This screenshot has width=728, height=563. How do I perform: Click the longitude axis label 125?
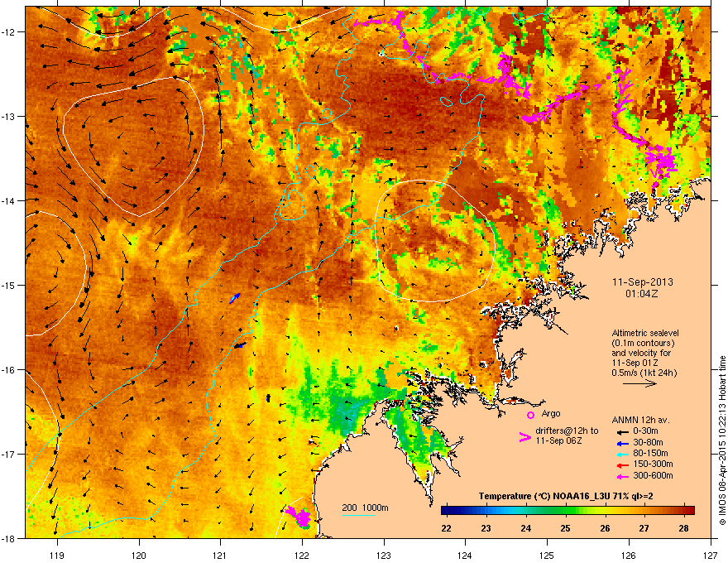(547, 555)
